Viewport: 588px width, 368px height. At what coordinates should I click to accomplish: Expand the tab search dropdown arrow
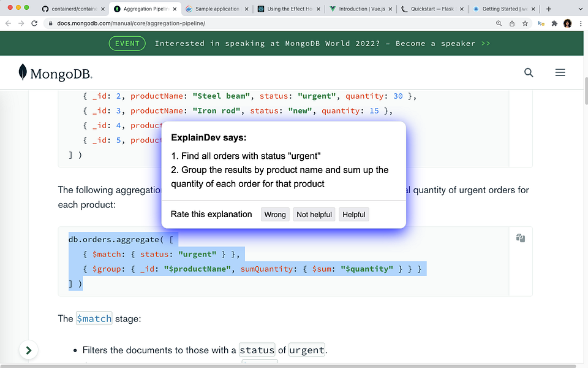tap(581, 9)
